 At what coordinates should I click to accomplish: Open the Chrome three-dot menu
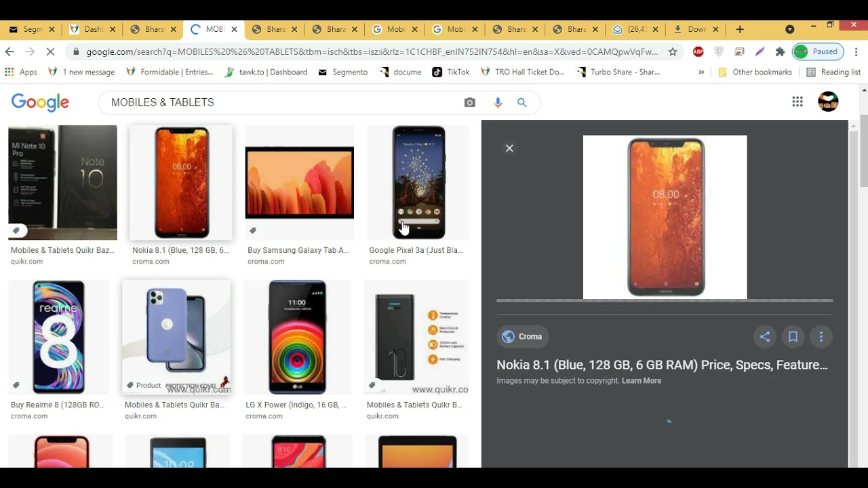pyautogui.click(x=856, y=52)
